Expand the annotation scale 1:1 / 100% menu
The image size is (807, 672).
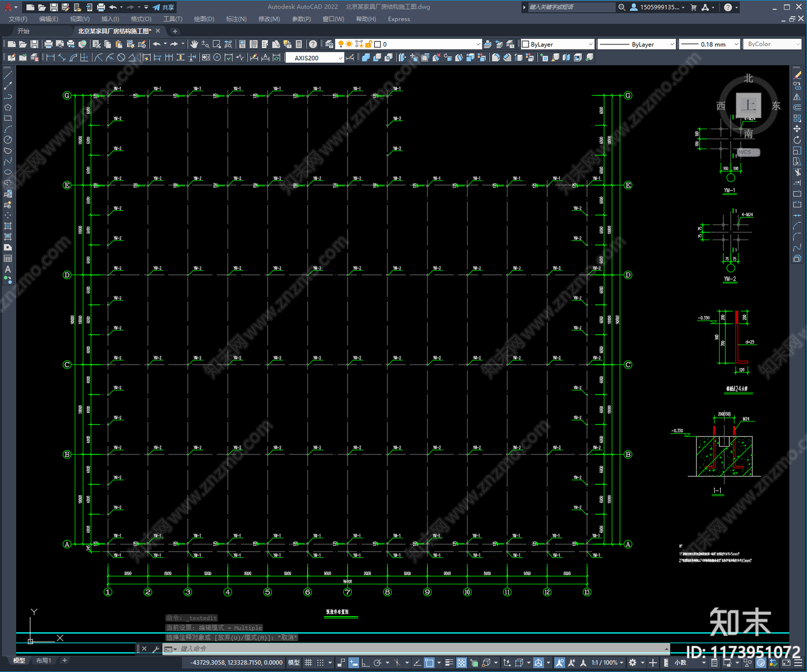[607, 662]
